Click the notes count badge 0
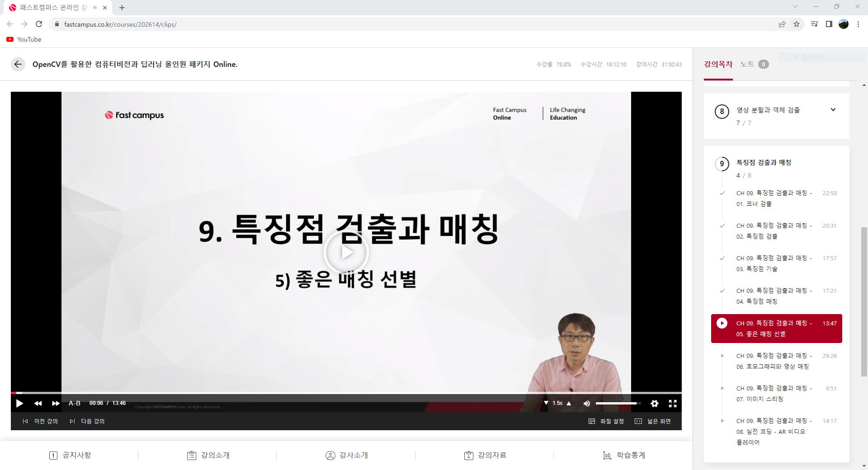 tap(764, 64)
